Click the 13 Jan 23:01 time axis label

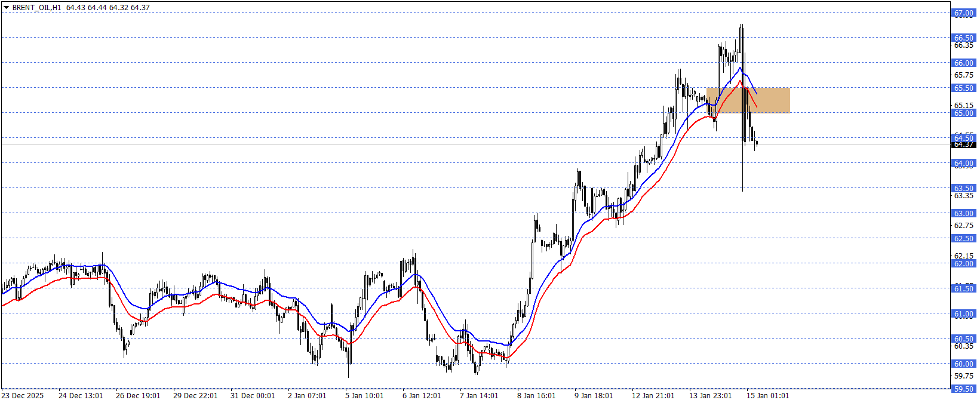pyautogui.click(x=711, y=396)
